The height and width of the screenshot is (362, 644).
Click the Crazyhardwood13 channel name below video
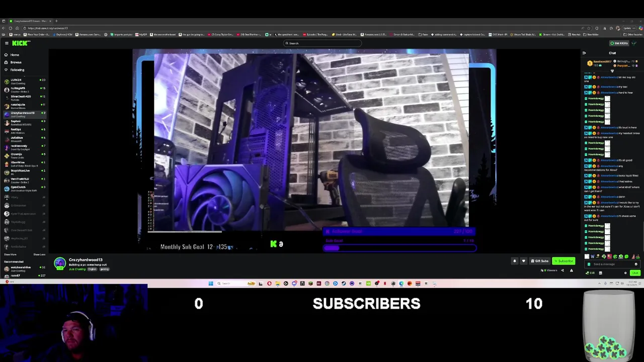86,260
